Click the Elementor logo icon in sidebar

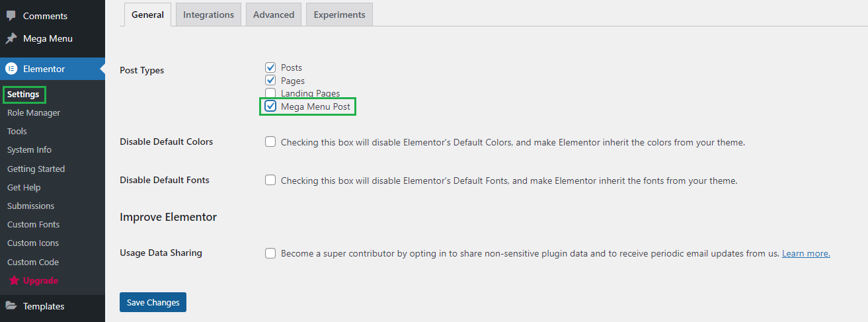coord(11,69)
